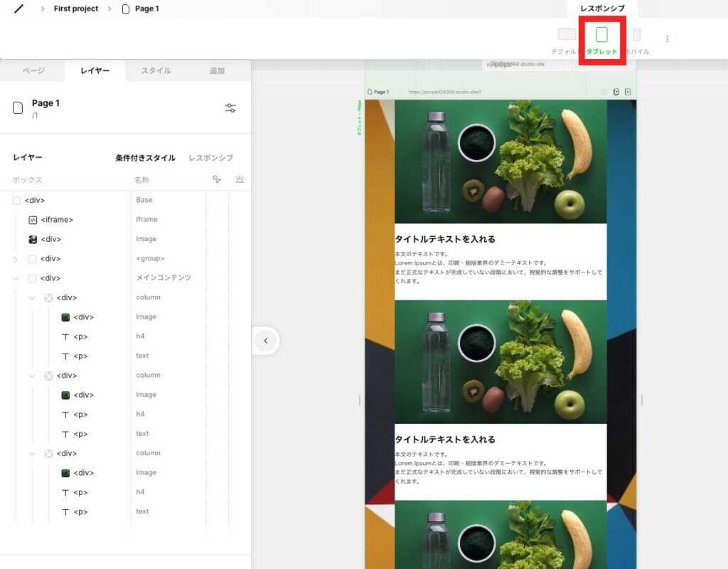The width and height of the screenshot is (728, 569).
Task: Expand the <group> div layer
Action: click(x=16, y=259)
